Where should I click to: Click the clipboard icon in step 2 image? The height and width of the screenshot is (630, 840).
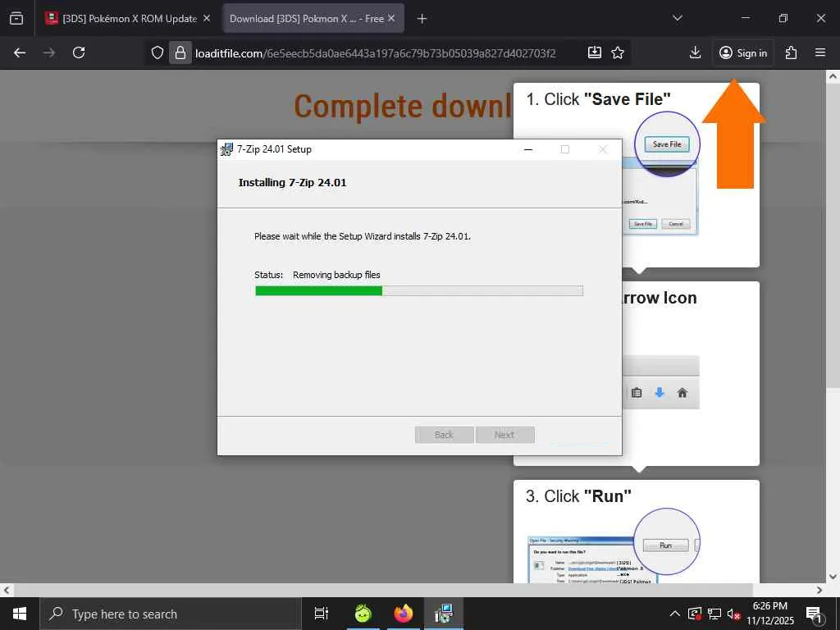point(637,393)
